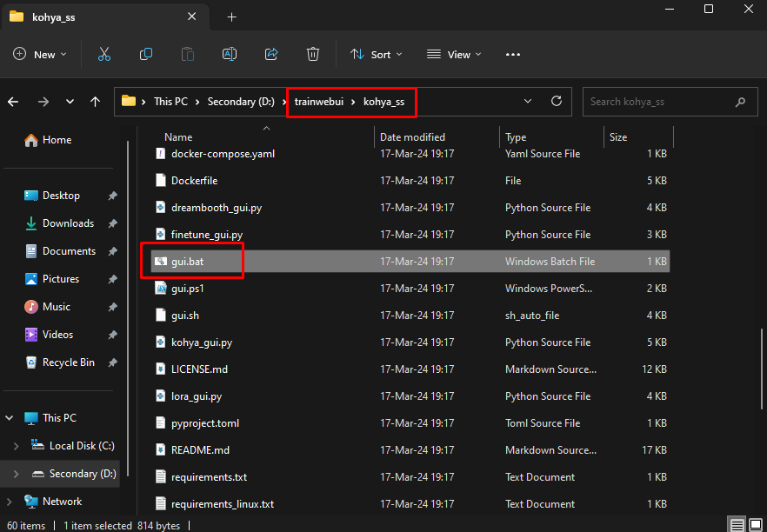Go up one folder level
The width and height of the screenshot is (767, 532).
pyautogui.click(x=95, y=102)
